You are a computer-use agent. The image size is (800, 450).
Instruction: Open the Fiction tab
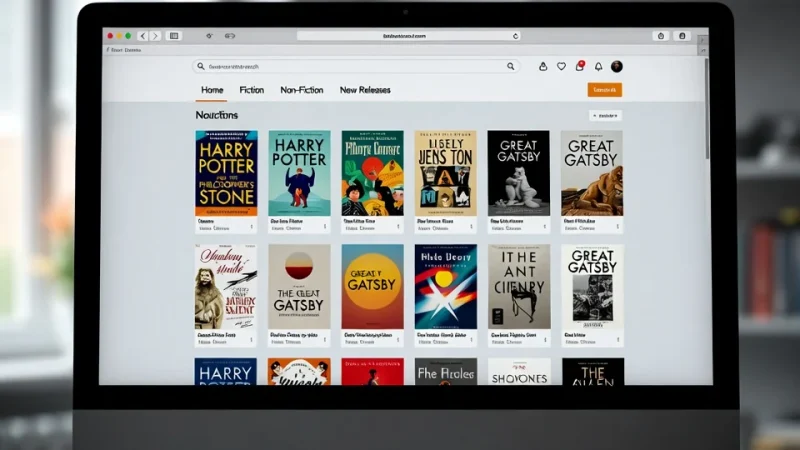252,90
